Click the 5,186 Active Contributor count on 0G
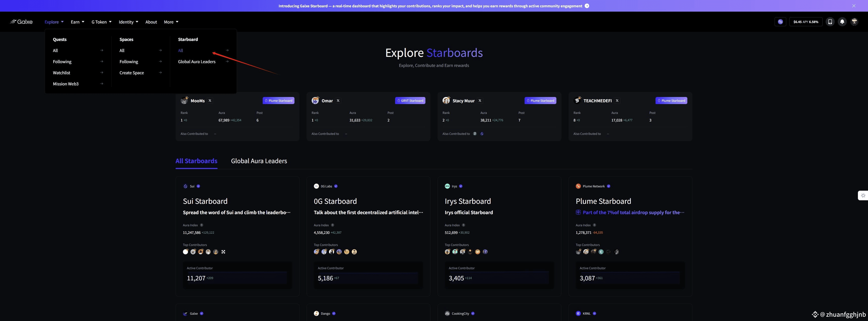Viewport: 868px width, 321px height. click(x=325, y=278)
